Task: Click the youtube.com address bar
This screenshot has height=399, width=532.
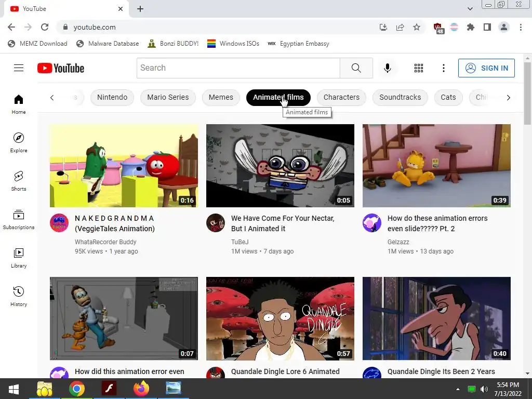Action: (x=217, y=27)
